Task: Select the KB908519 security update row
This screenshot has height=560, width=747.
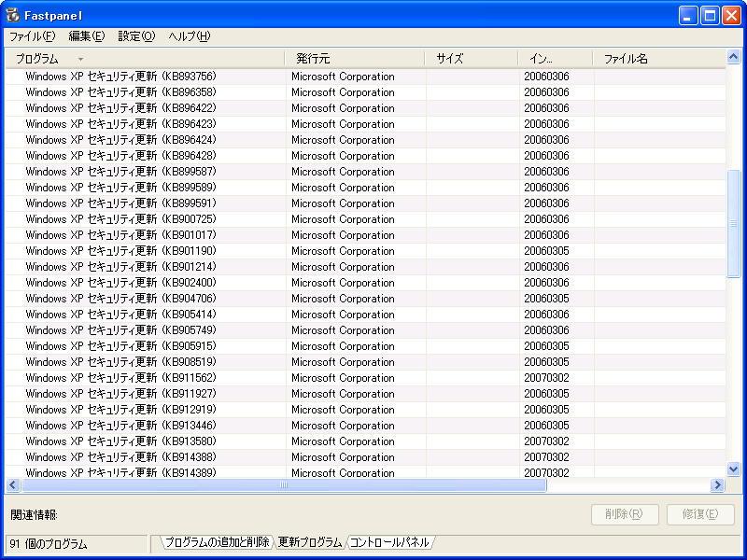Action: (365, 362)
